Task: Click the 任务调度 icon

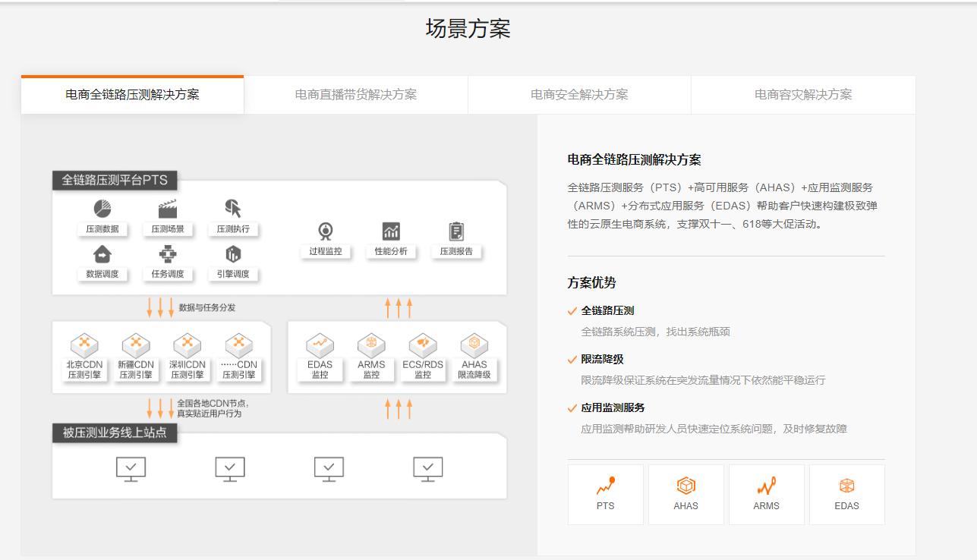Action: 168,254
